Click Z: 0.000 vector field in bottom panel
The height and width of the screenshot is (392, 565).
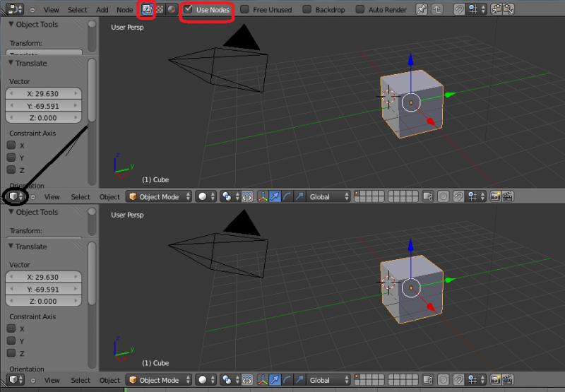[x=43, y=301]
